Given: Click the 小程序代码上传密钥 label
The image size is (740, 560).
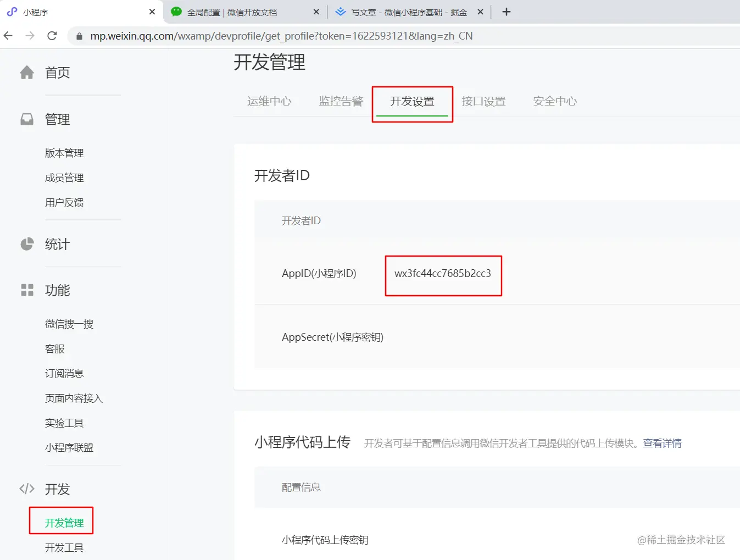Looking at the screenshot, I should (x=325, y=540).
